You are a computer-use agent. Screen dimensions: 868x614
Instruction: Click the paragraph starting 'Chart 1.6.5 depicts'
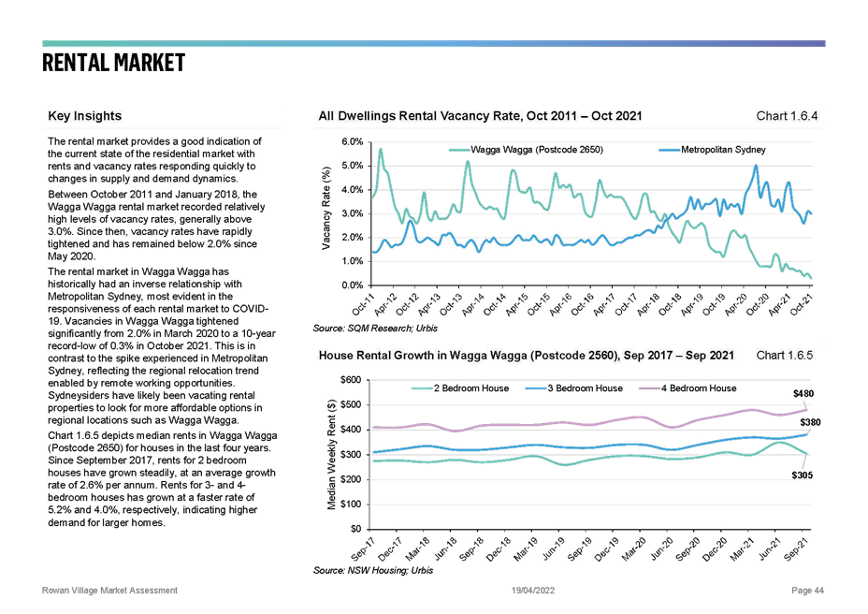(x=162, y=479)
